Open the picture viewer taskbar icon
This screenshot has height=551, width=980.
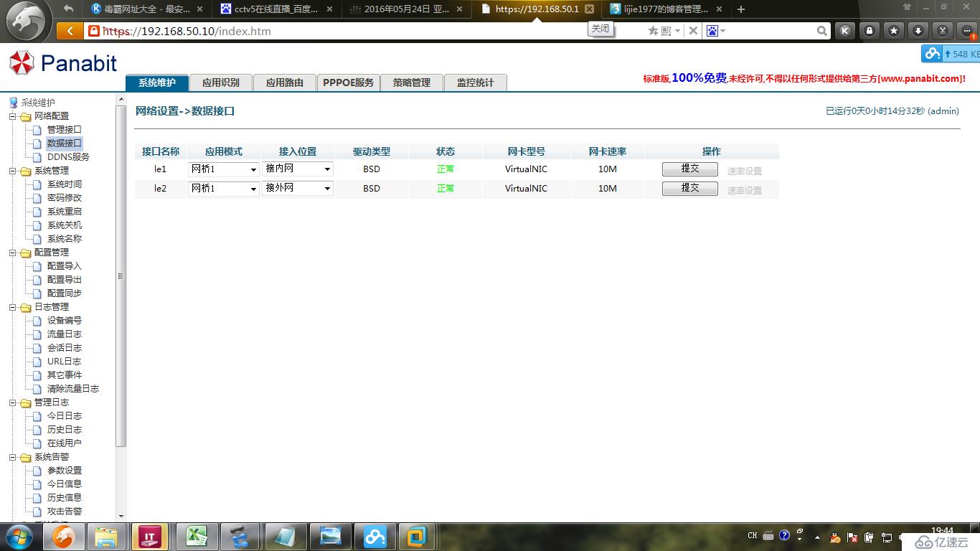[x=329, y=537]
